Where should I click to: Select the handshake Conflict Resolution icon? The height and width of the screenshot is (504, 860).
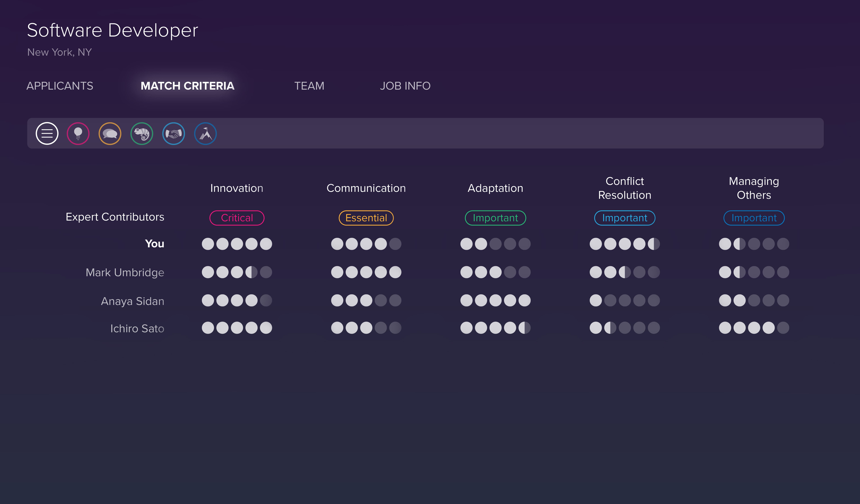coord(173,133)
